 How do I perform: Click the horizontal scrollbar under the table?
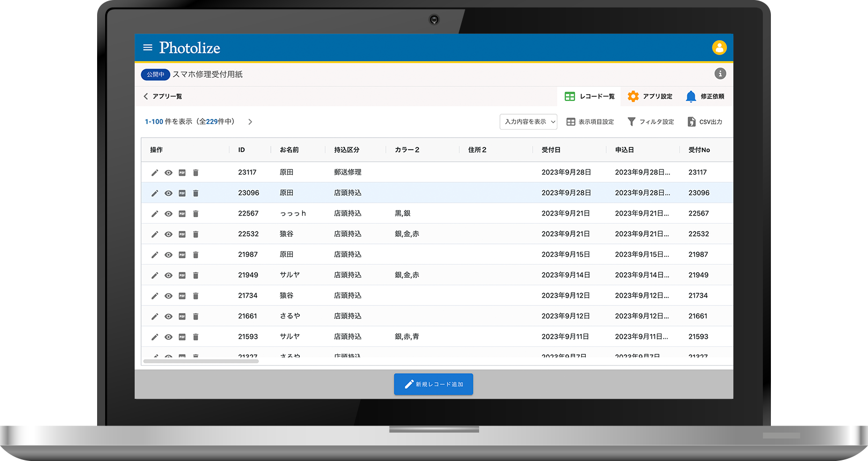point(201,361)
